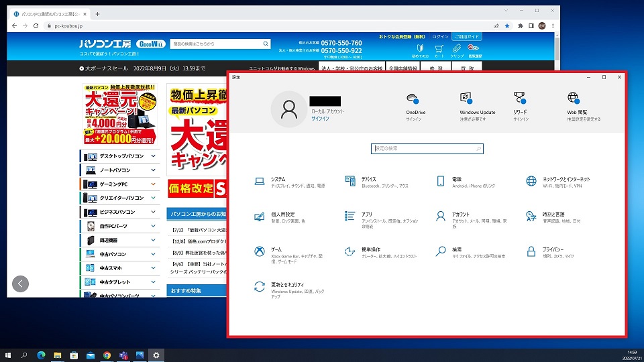Click the Chrome profile avatar
This screenshot has height=362, width=644.
coord(542,26)
